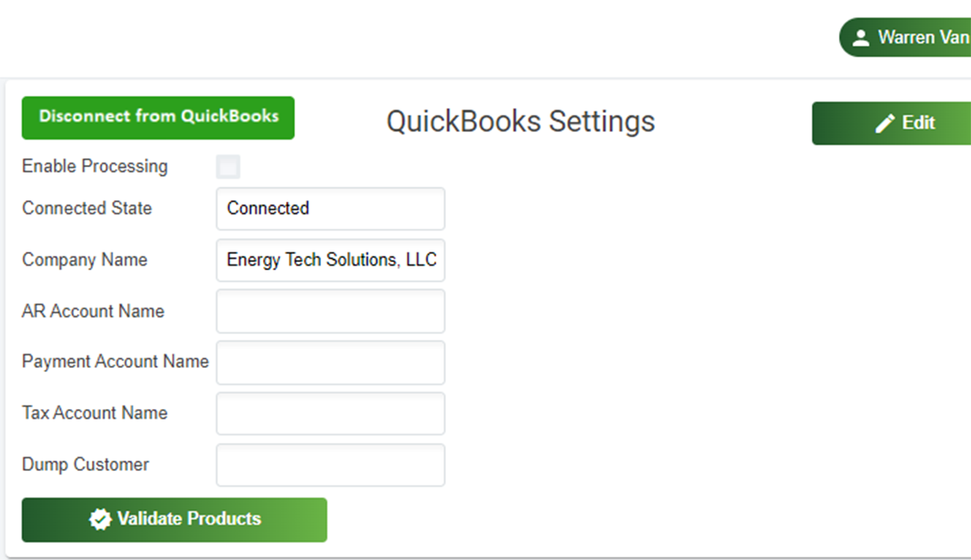The width and height of the screenshot is (971, 560).
Task: Click the checkmark badge icon on Validate Products
Action: coord(100,519)
